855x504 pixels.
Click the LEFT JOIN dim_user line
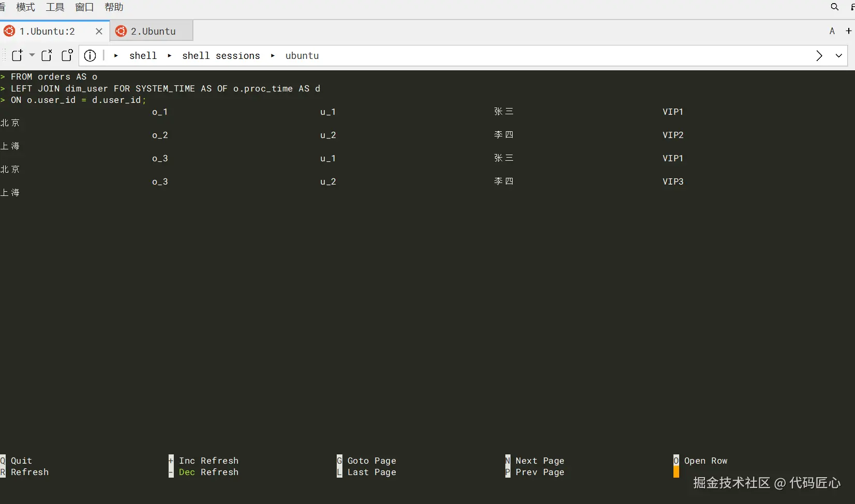166,88
